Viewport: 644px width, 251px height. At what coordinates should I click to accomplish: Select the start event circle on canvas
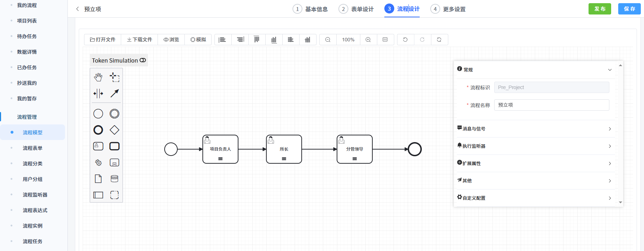(171, 149)
